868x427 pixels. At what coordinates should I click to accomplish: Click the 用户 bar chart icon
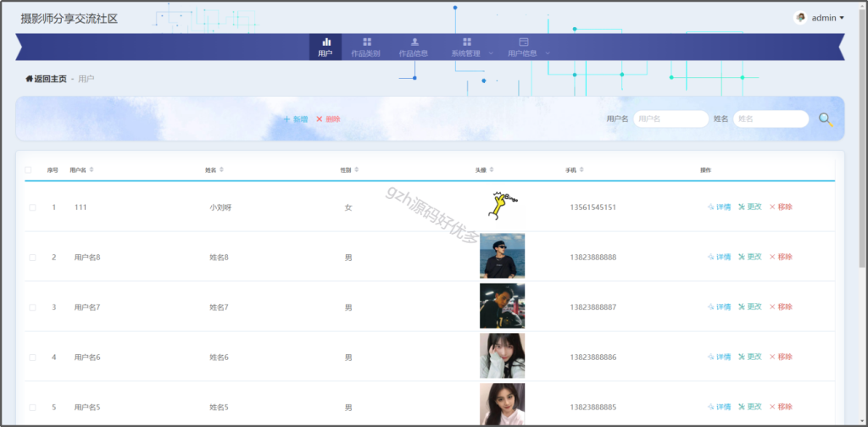coord(326,42)
